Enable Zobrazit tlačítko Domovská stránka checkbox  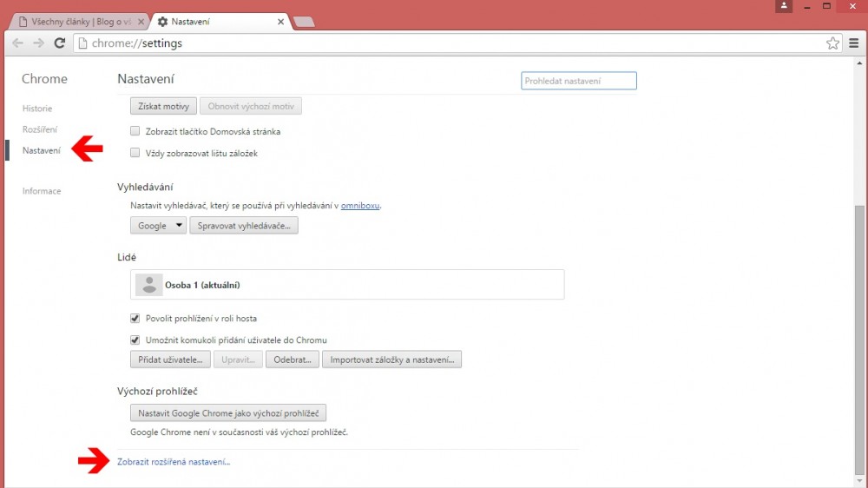pyautogui.click(x=135, y=131)
